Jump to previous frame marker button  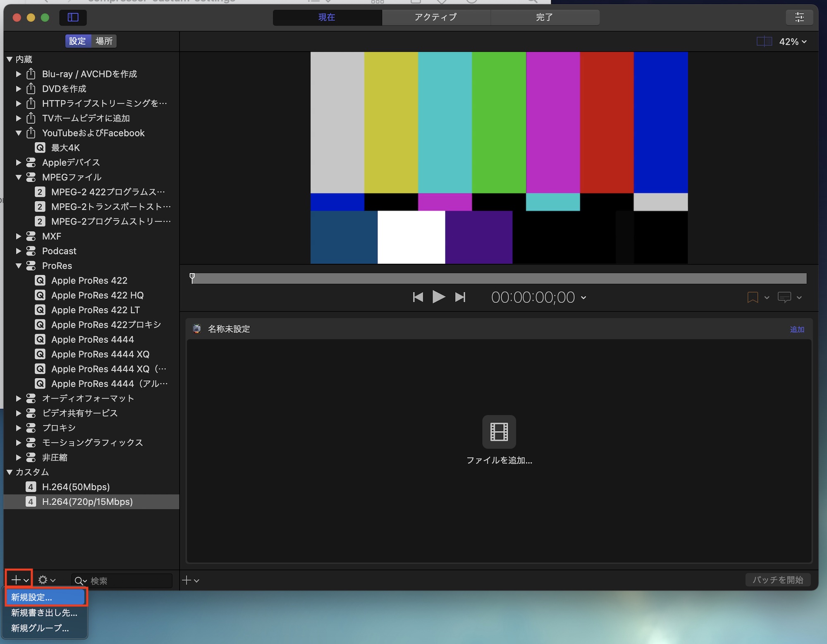418,297
